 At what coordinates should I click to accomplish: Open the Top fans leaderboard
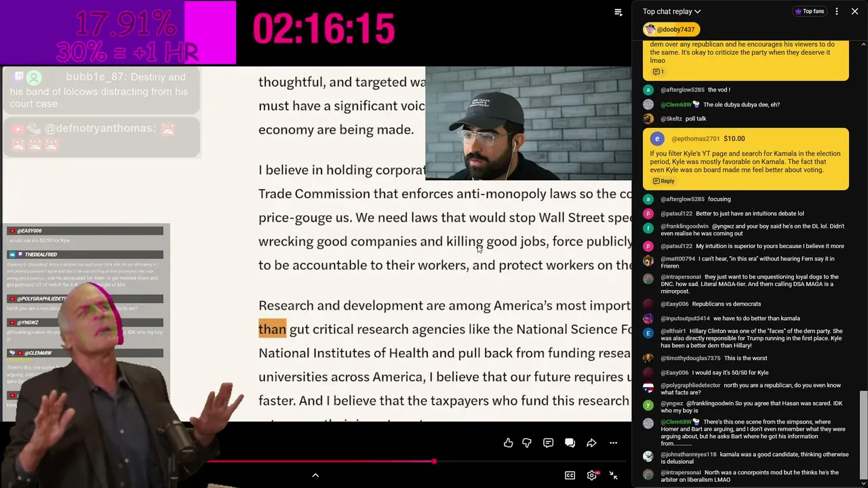(810, 12)
